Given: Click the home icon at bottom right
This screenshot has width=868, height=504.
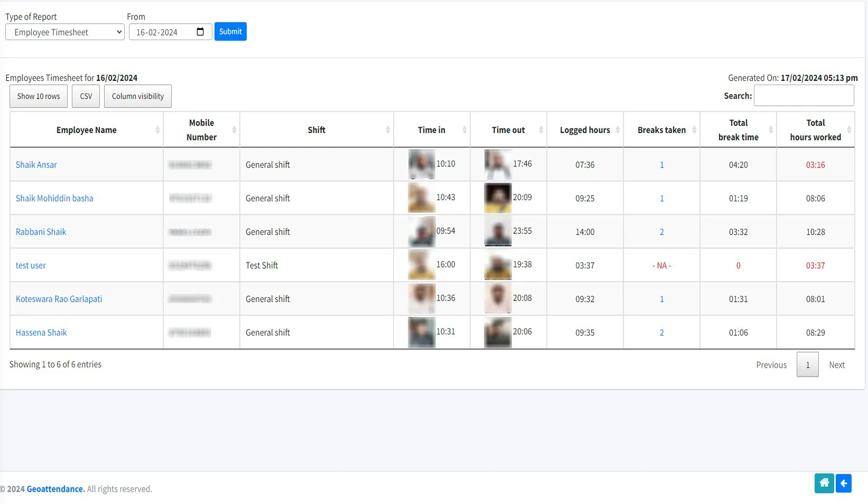Looking at the screenshot, I should tap(824, 483).
